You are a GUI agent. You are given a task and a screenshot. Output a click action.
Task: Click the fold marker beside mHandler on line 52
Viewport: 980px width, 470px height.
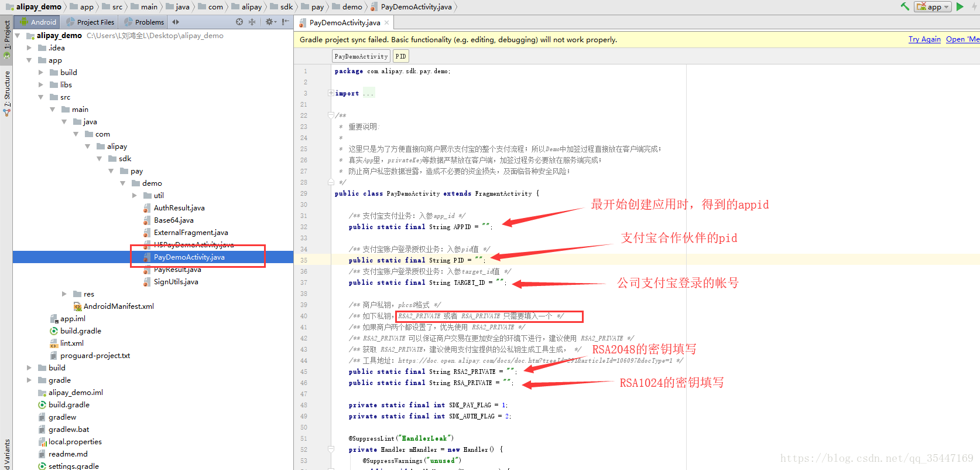click(331, 449)
